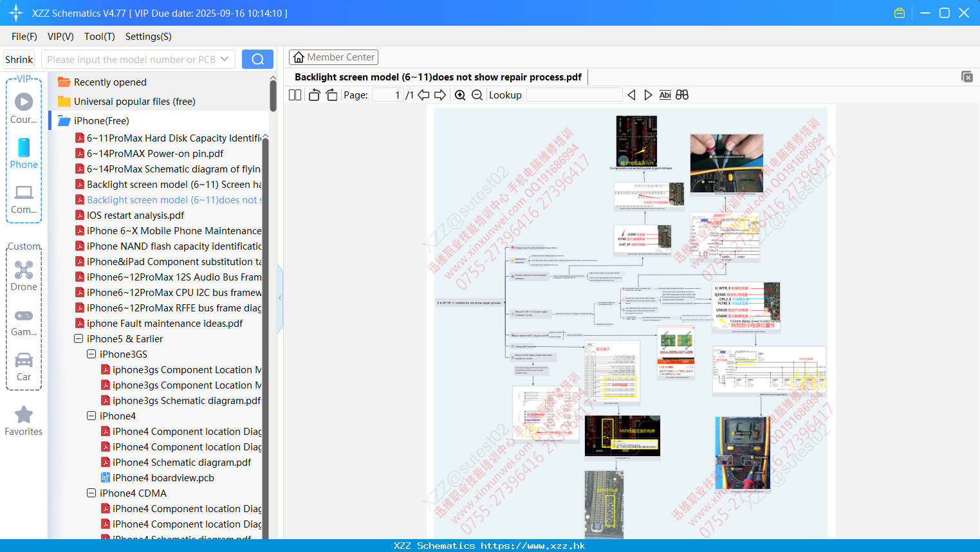Click the binoculars search icon
This screenshot has width=980, height=552.
tap(682, 95)
